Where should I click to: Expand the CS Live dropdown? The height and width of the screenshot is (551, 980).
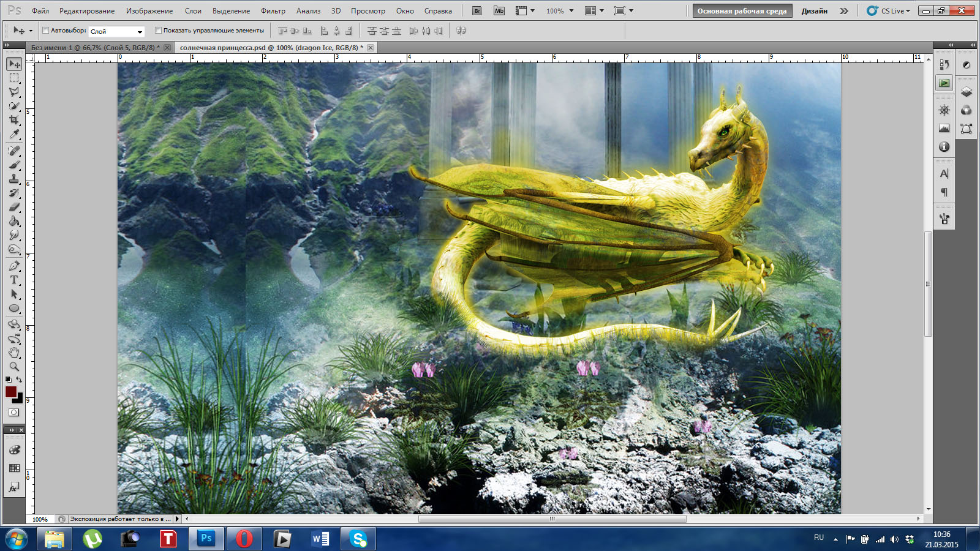889,11
